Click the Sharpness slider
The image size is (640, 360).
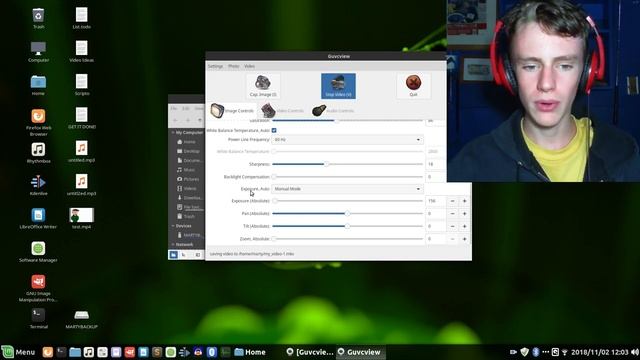(x=347, y=164)
